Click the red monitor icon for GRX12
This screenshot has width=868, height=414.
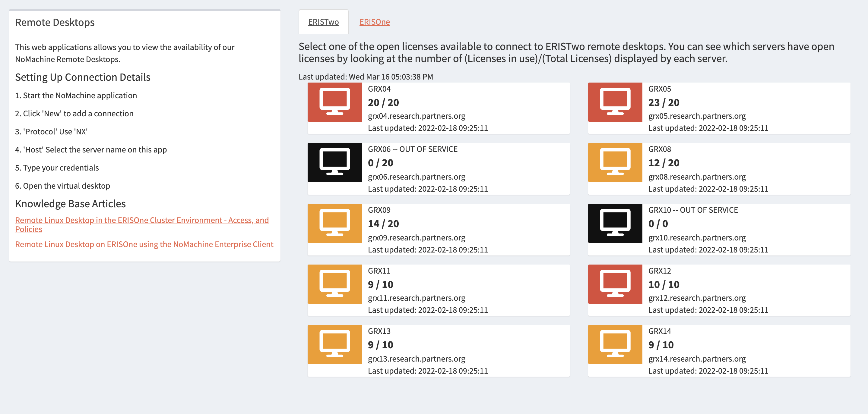coord(615,284)
